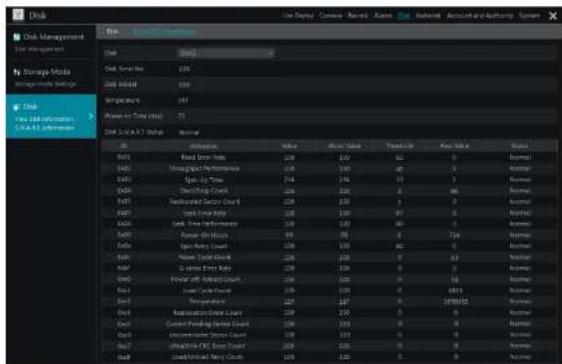Select the Throughput Performance row
Viewport: 562px width, 364px height.
click(x=329, y=168)
